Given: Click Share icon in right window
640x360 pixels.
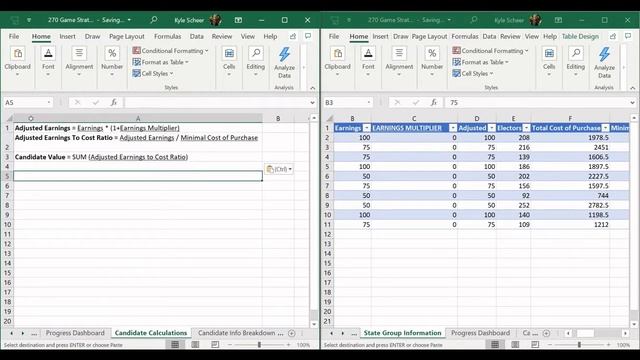Looking at the screenshot, I should [x=613, y=36].
